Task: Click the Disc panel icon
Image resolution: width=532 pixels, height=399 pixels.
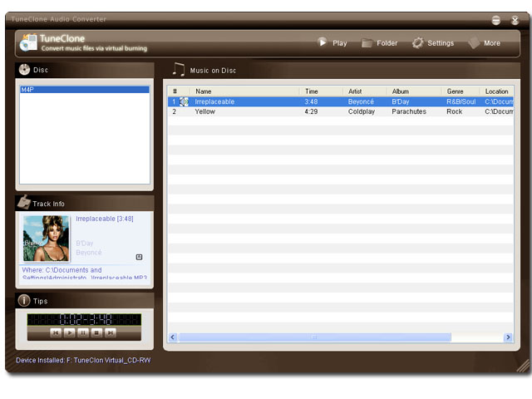Action: (24, 70)
